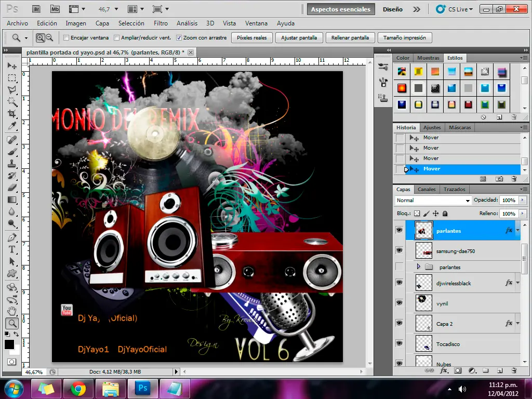Screen dimensions: 532x399
Task: Select the Move tool in the toolbox
Action: pos(12,65)
